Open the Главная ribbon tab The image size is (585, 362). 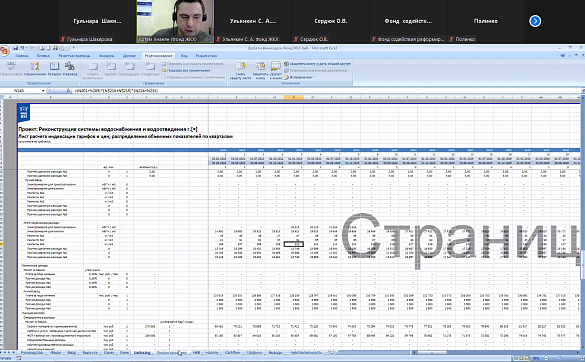22,56
